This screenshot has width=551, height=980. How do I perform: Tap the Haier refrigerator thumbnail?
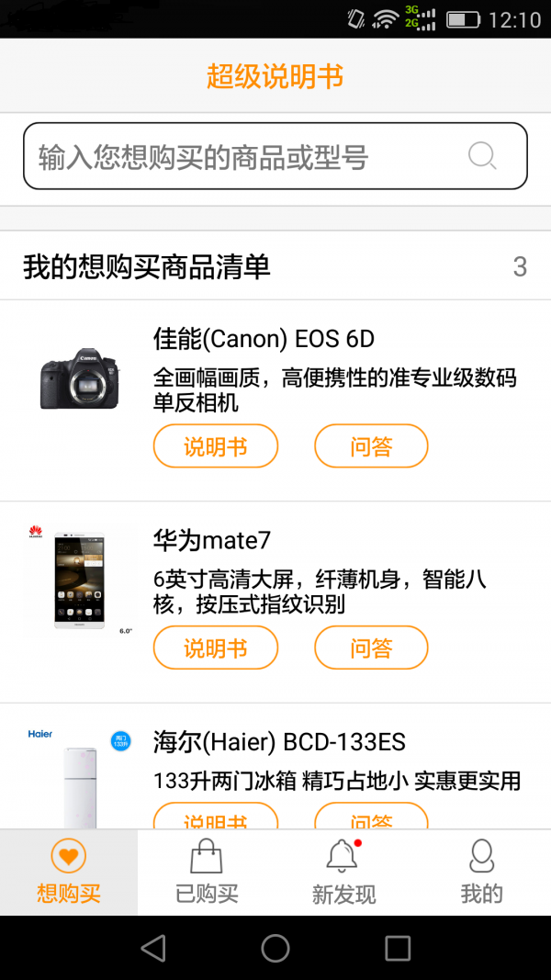tap(80, 779)
